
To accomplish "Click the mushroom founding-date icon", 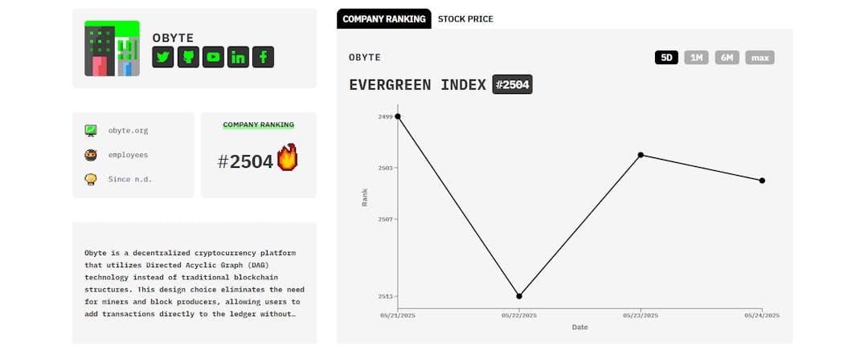I will point(91,179).
